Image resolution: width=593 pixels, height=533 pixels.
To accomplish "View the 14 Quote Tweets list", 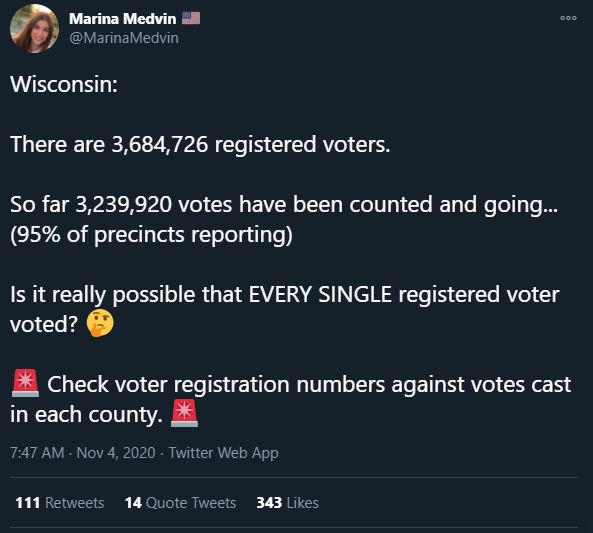I will (x=180, y=503).
